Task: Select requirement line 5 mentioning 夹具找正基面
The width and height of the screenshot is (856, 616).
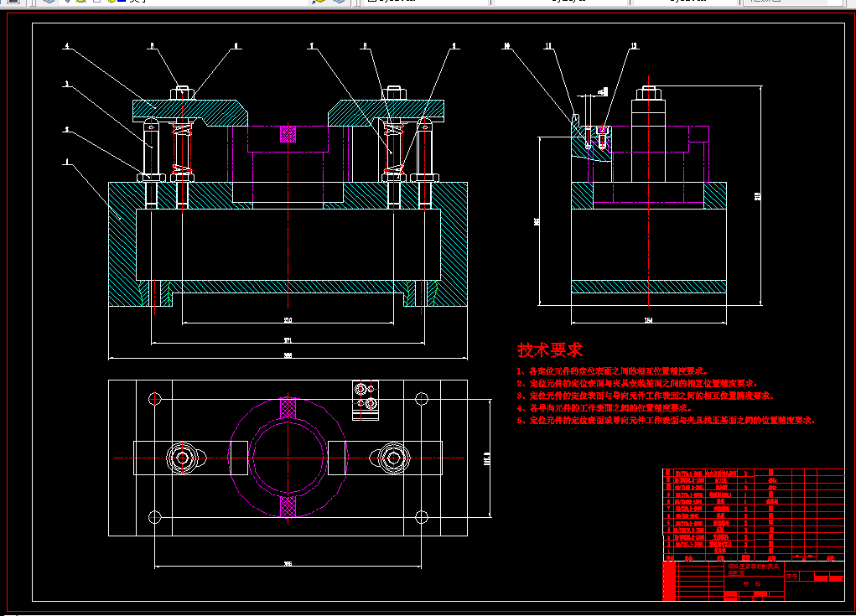Action: pyautogui.click(x=666, y=421)
